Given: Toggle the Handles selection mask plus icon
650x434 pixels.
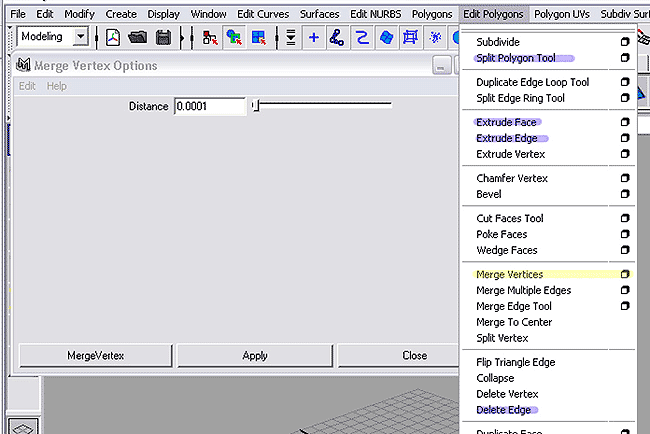Looking at the screenshot, I should coord(314,38).
